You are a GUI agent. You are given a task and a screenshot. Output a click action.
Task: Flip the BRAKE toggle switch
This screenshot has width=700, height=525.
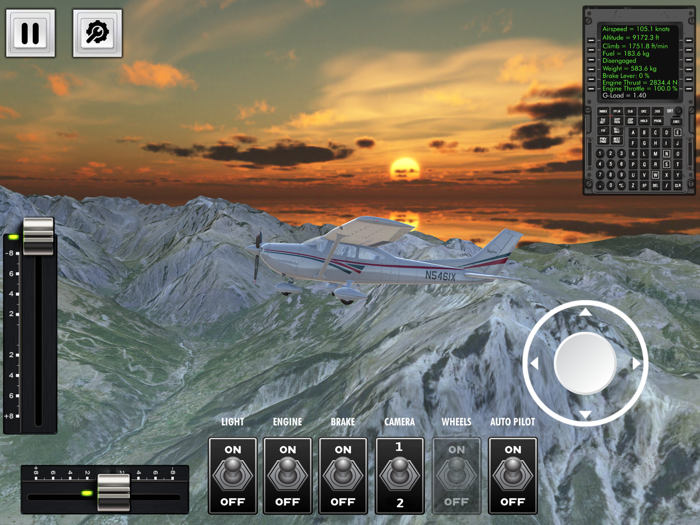343,476
